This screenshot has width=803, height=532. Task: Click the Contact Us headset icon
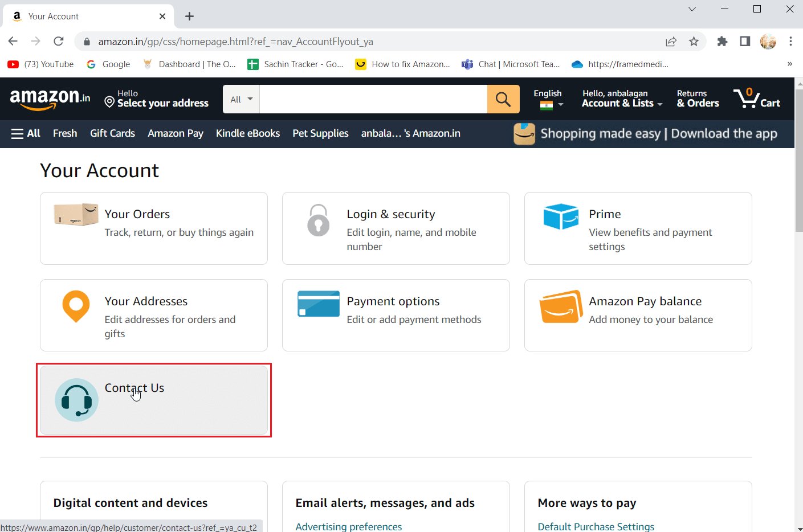tap(76, 400)
